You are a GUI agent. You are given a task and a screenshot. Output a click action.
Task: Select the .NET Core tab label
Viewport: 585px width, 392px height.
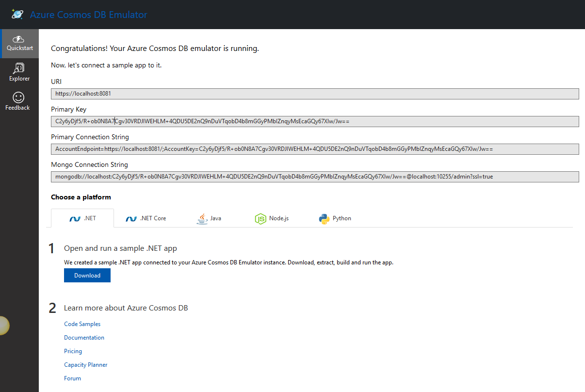point(153,218)
